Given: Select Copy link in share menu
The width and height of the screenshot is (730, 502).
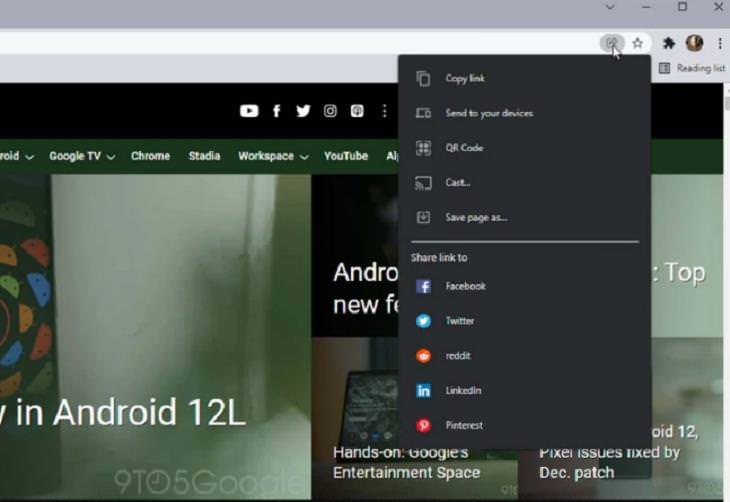Looking at the screenshot, I should [524, 78].
